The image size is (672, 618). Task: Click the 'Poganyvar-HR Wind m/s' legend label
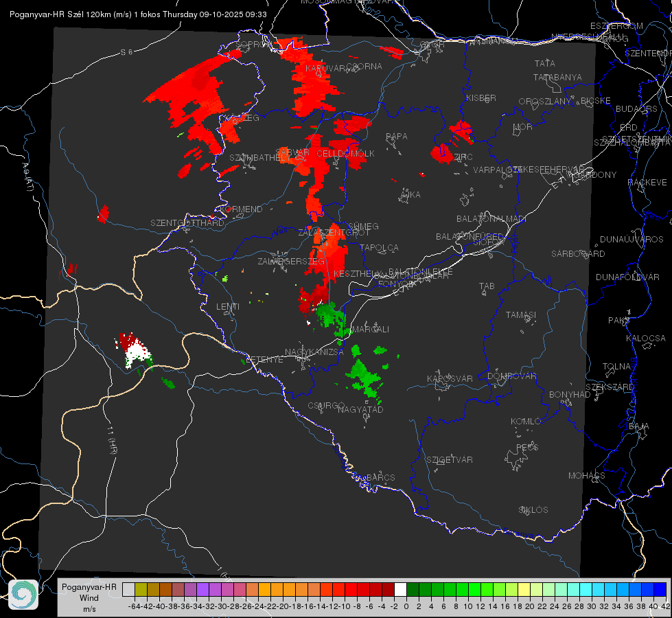(89, 598)
